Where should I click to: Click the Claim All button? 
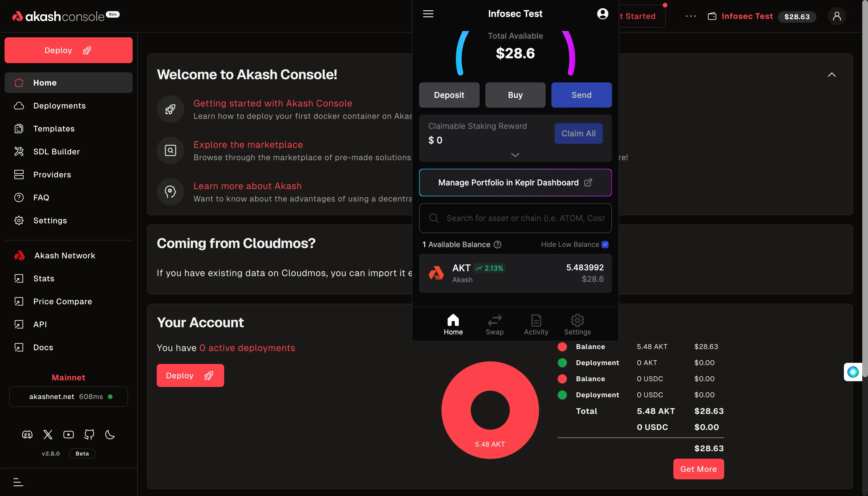click(x=578, y=133)
